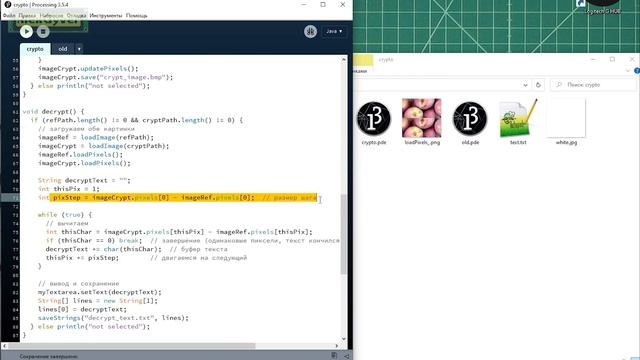
Task: Open the Инструменты menu
Action: coord(106,16)
